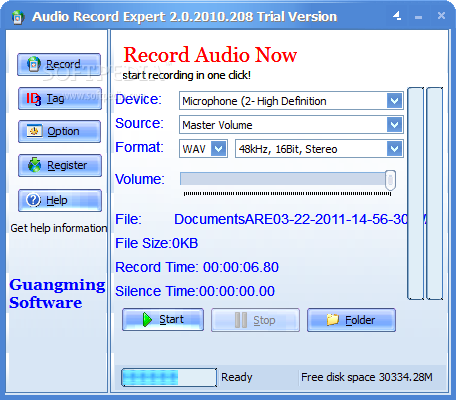Click the disabled Stop button
The height and width of the screenshot is (400, 456).
tap(255, 320)
